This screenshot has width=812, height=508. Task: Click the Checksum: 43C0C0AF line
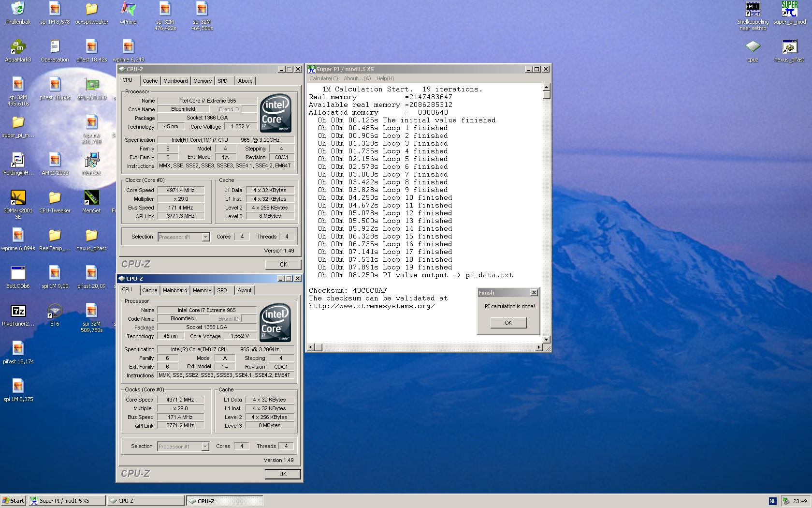[348, 290]
